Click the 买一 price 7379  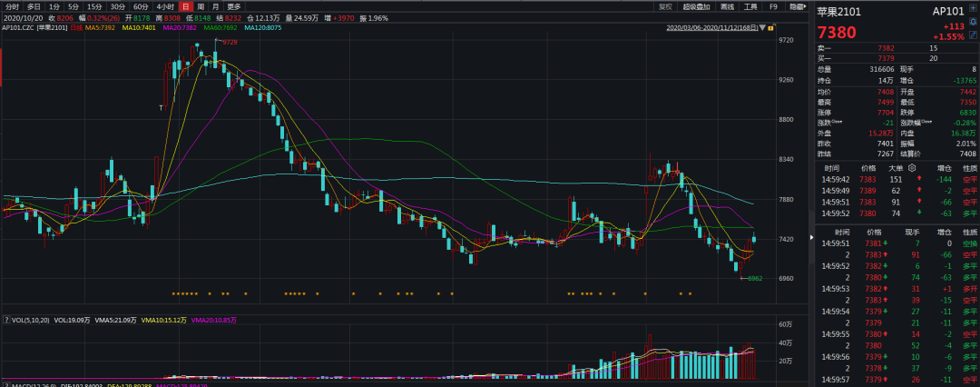pos(887,58)
